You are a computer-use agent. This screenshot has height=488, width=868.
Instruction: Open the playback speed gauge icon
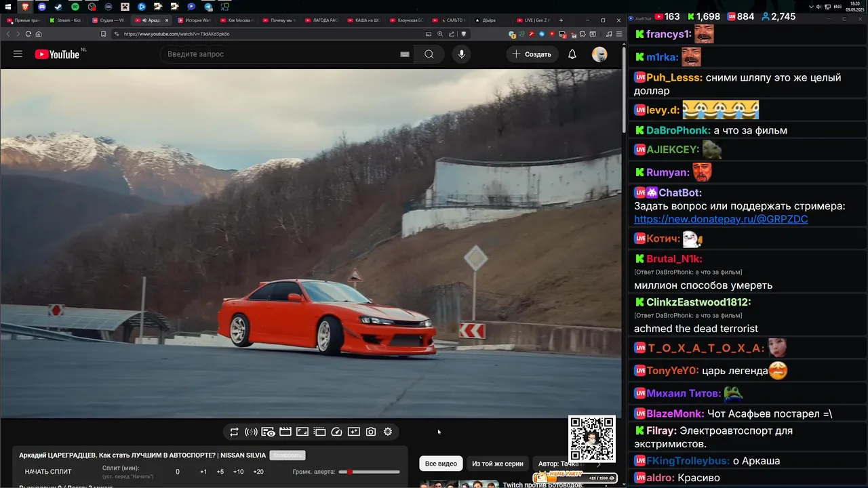[336, 432]
